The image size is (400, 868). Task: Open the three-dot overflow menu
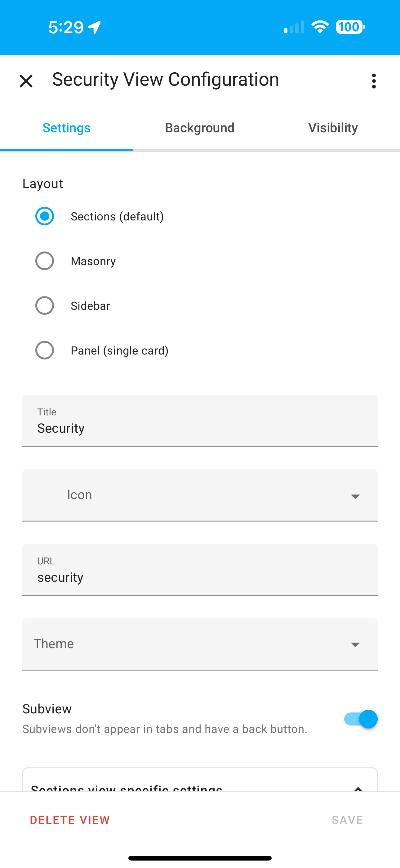tap(374, 81)
